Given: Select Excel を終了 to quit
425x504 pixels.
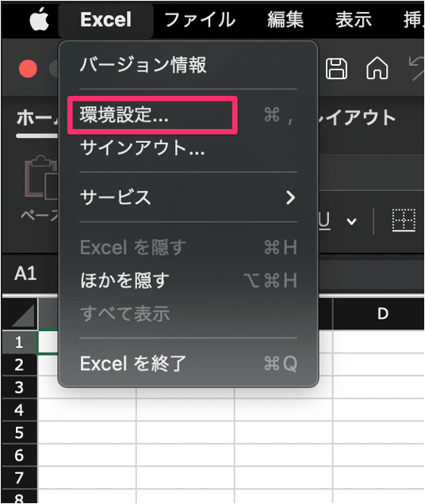Looking at the screenshot, I should (x=188, y=363).
